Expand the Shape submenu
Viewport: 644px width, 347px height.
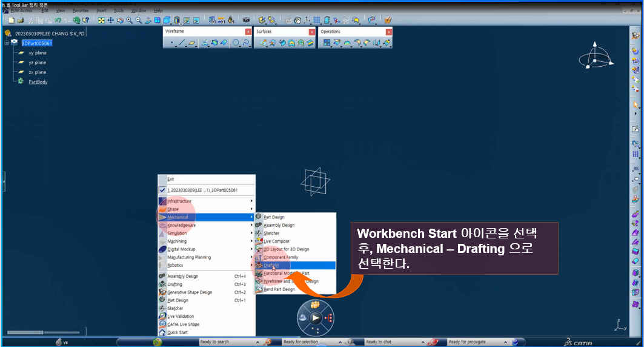(207, 209)
